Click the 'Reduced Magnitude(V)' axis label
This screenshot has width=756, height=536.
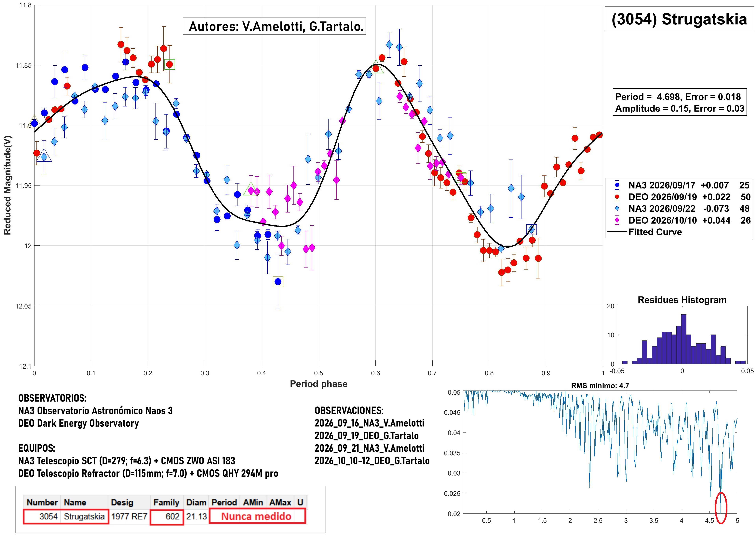(x=7, y=185)
